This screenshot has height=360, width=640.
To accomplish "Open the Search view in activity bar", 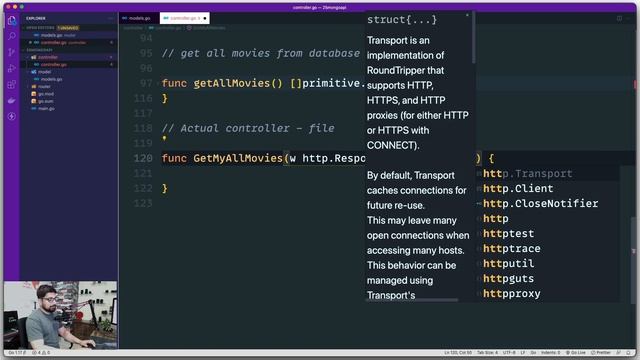I will coord(12,36).
